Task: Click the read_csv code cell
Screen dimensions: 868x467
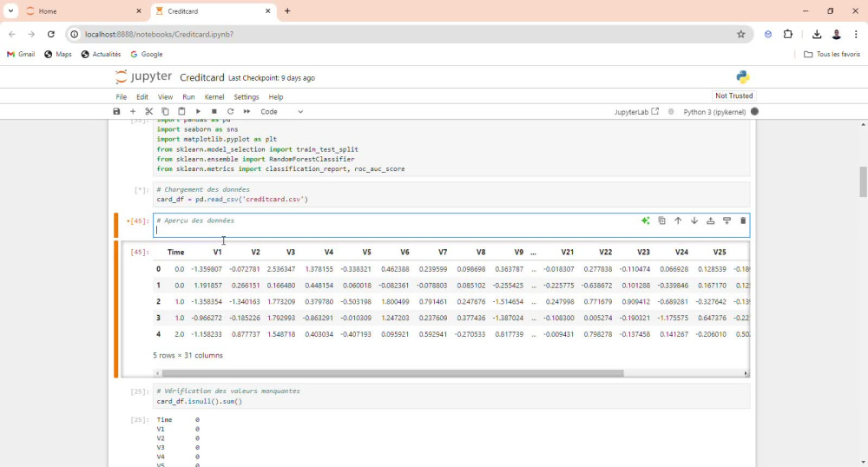Action: click(x=451, y=194)
